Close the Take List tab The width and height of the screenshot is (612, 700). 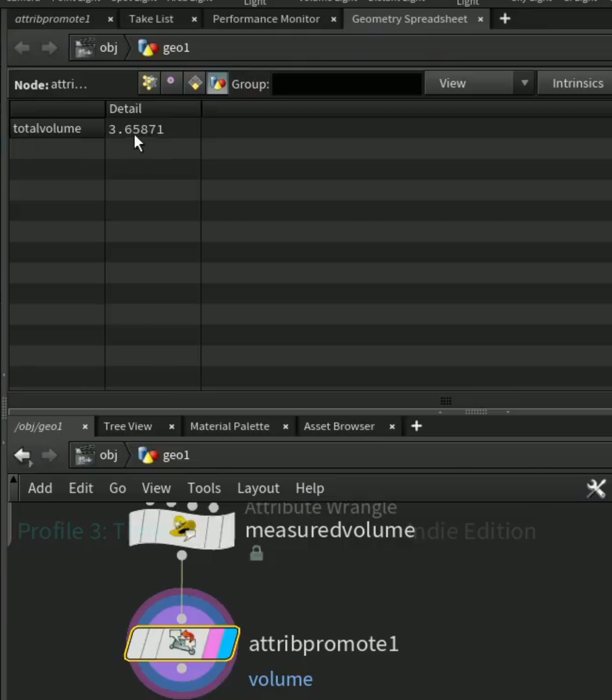pyautogui.click(x=194, y=19)
